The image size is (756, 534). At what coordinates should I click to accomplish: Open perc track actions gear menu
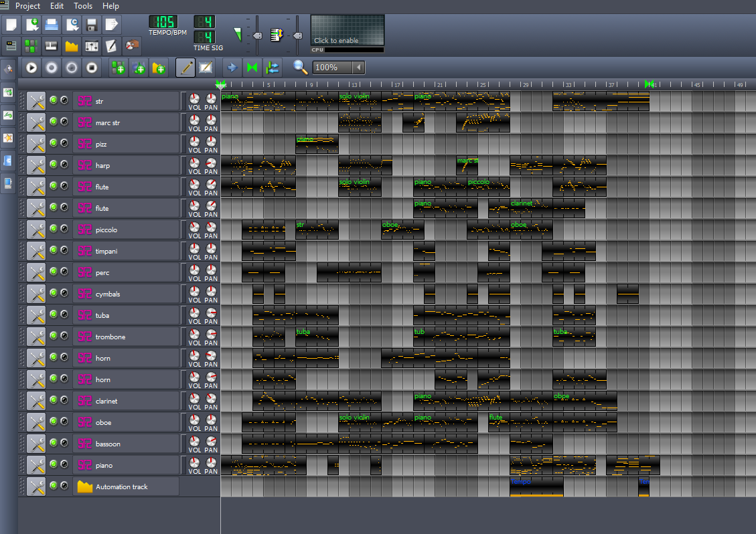[x=36, y=272]
